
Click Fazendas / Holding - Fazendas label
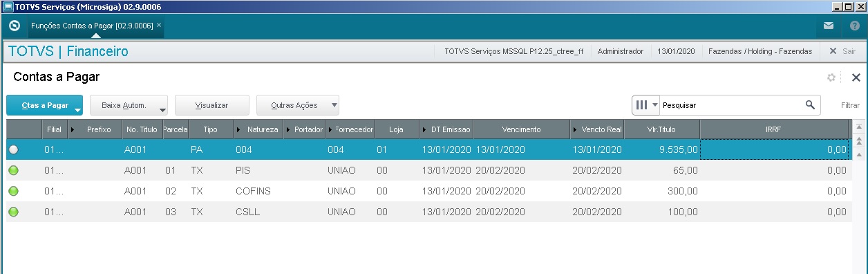(760, 51)
